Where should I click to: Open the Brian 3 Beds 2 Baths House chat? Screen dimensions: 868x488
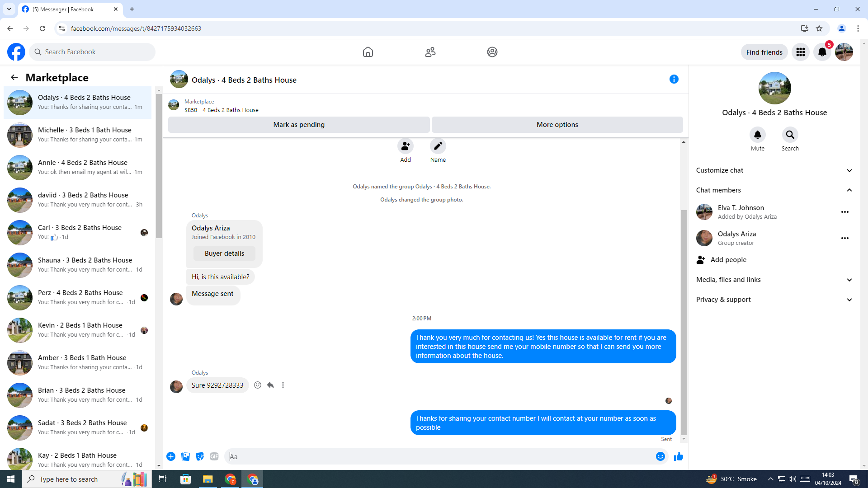tap(78, 395)
